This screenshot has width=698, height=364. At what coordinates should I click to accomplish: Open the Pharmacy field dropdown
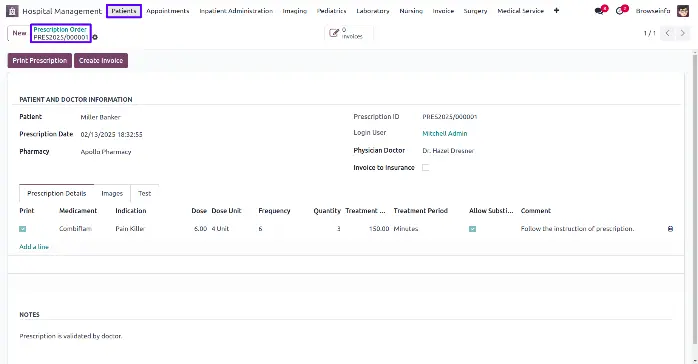[178, 152]
